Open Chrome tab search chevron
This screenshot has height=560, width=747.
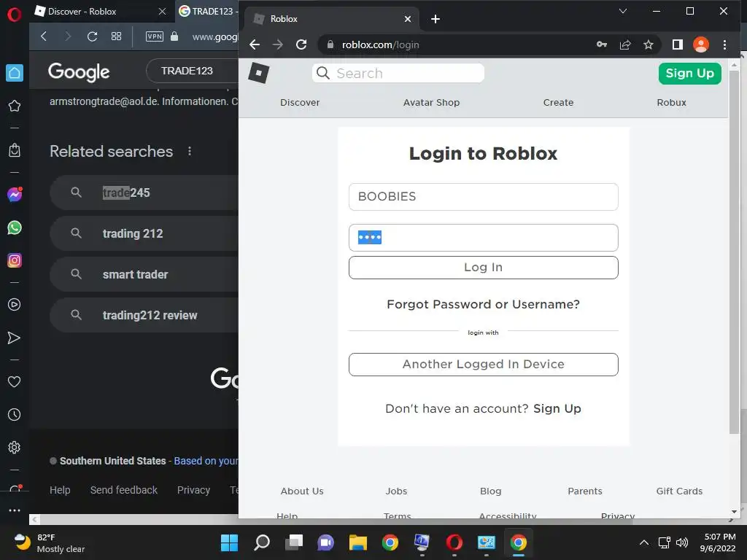(623, 11)
